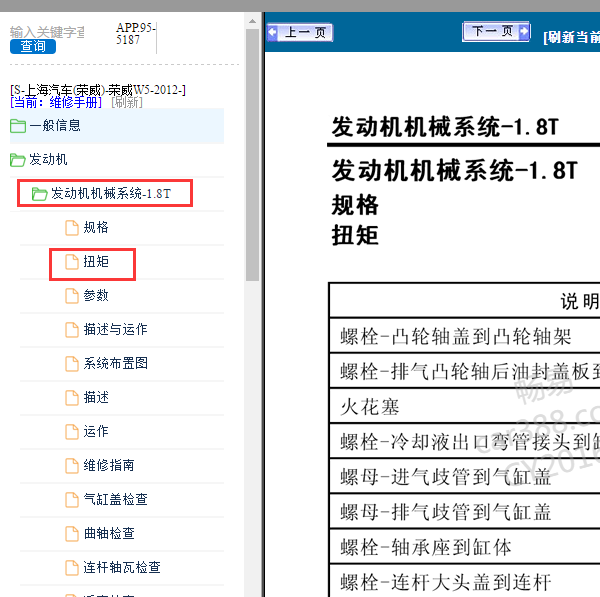The height and width of the screenshot is (597, 600).
Task: Click the document icon beside 曲轴检查
Action: pos(72,534)
